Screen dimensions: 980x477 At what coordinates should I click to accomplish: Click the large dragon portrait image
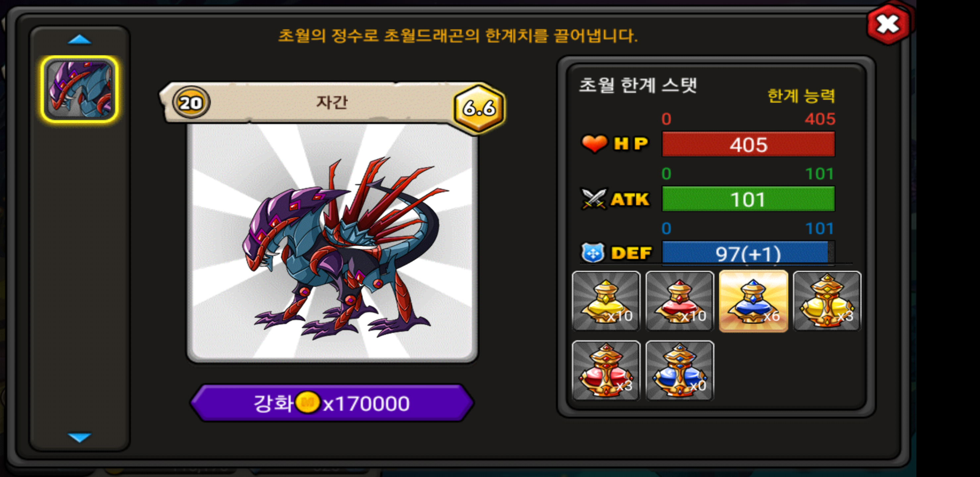pos(332,242)
